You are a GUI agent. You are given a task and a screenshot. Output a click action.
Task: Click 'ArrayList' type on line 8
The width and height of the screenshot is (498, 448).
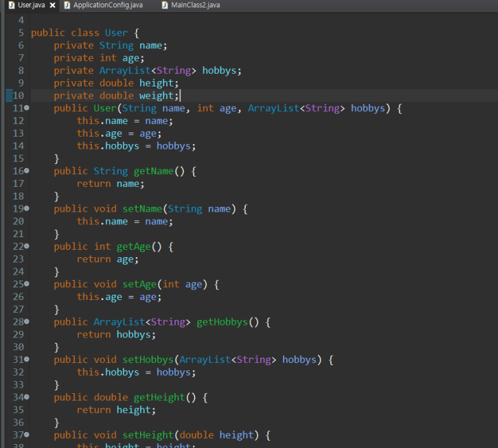coord(125,70)
